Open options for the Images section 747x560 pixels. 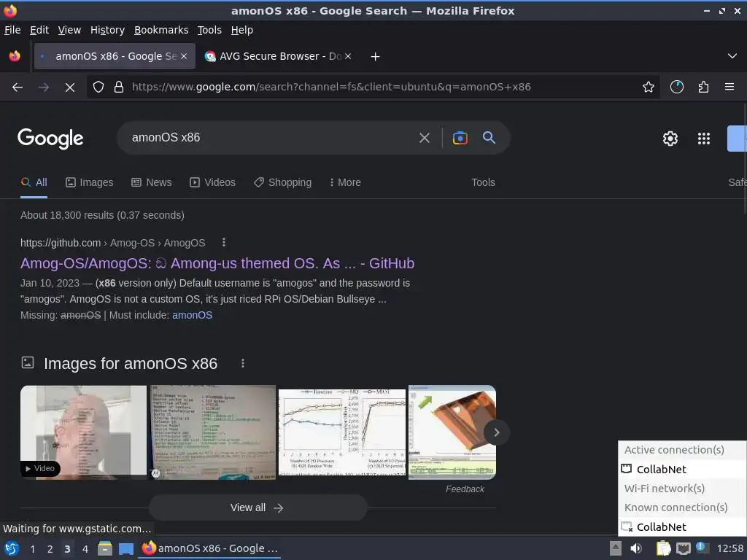[242, 363]
